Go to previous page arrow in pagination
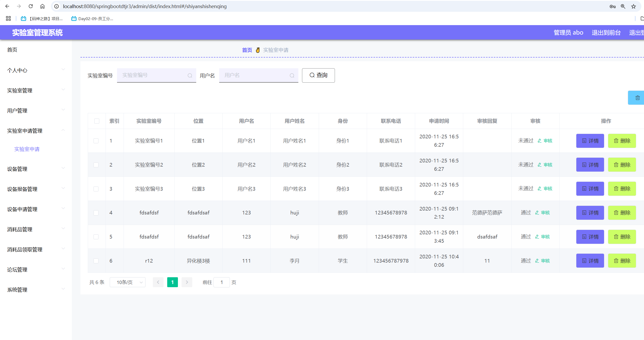Image resolution: width=644 pixels, height=340 pixels. click(158, 282)
